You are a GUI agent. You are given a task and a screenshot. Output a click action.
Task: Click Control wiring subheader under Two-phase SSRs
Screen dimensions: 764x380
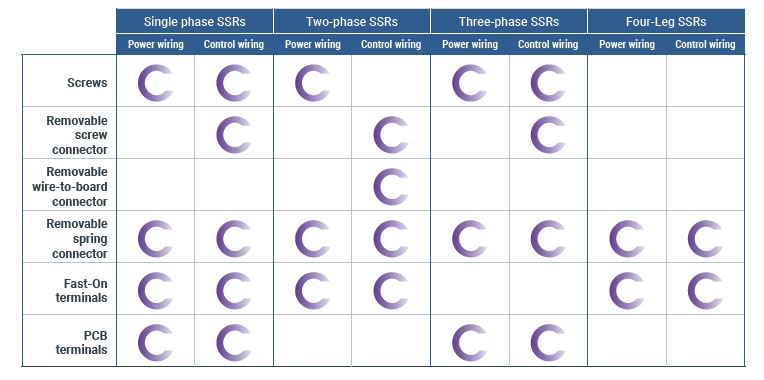click(391, 44)
